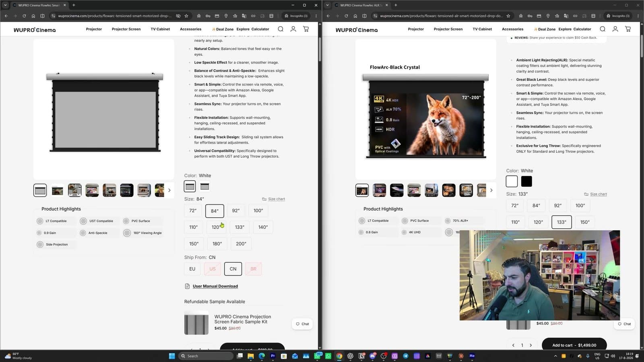The width and height of the screenshot is (644, 362).
Task: Open Chrome from the taskbar
Action: pos(339,356)
